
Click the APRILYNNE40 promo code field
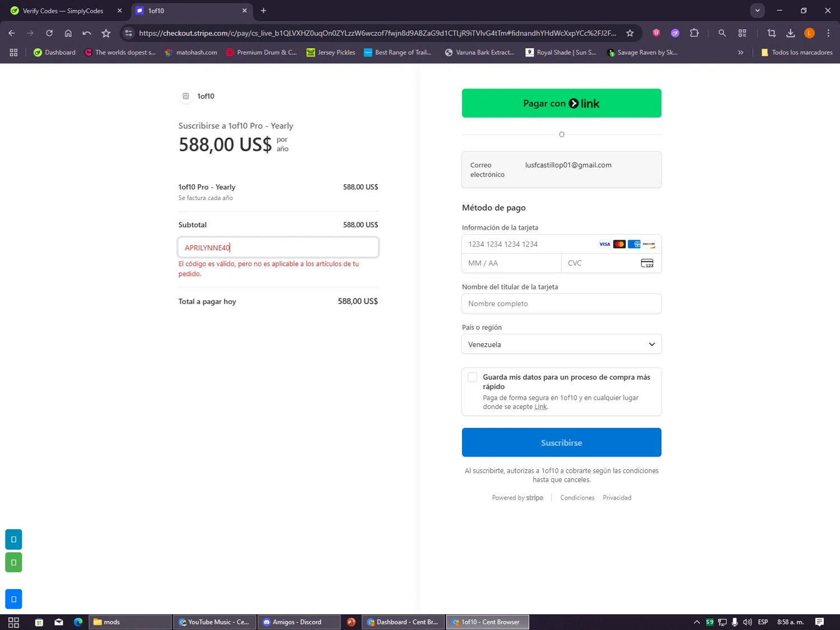click(278, 248)
